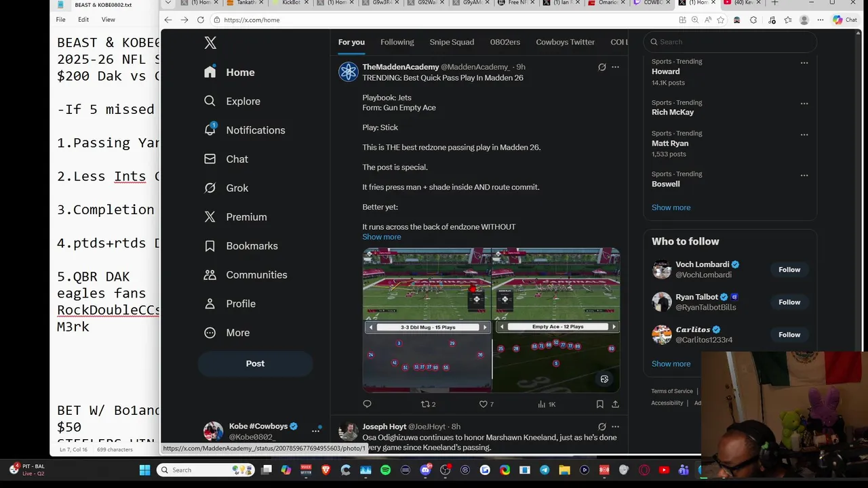Show more trending topics
This screenshot has height=488, width=868.
[x=671, y=207]
